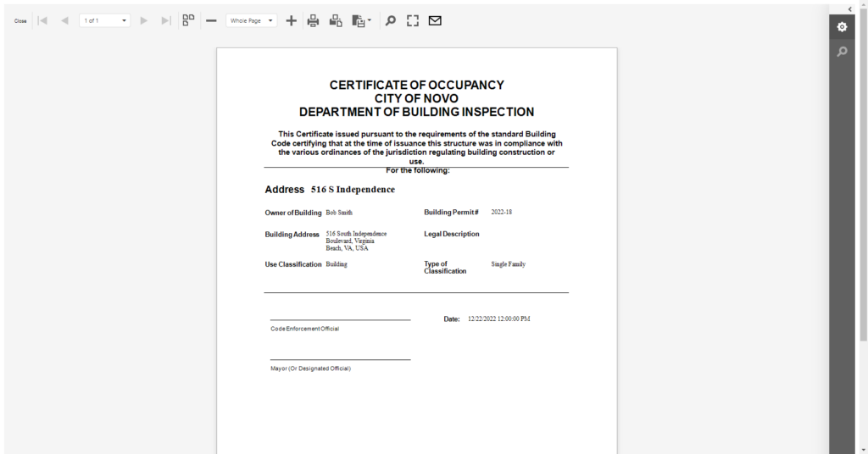
Task: Zoom out with the minus icon
Action: pyautogui.click(x=211, y=21)
